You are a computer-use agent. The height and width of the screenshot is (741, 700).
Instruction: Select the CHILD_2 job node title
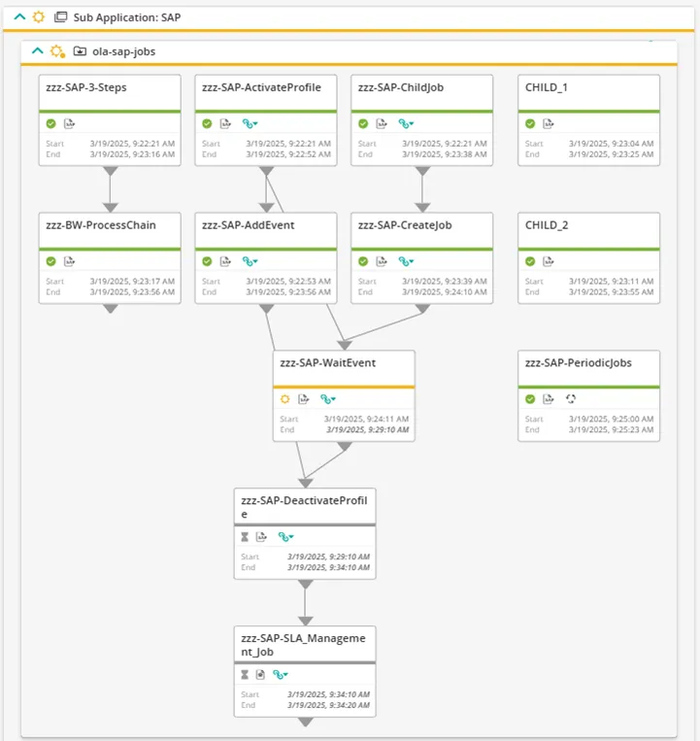pyautogui.click(x=547, y=225)
